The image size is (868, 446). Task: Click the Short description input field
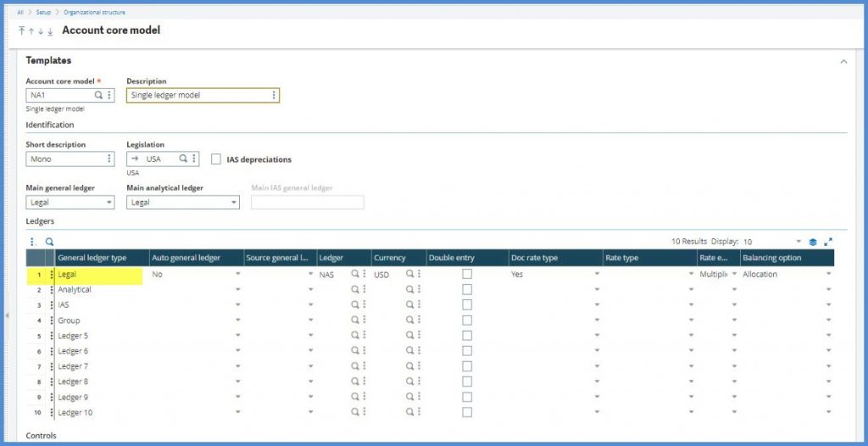point(65,159)
